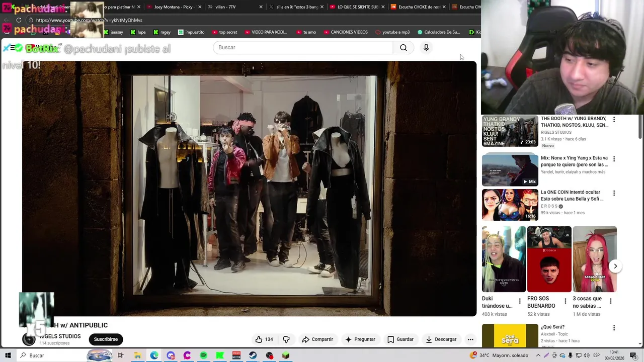Open Minecraft block icon on taskbar

(286, 355)
